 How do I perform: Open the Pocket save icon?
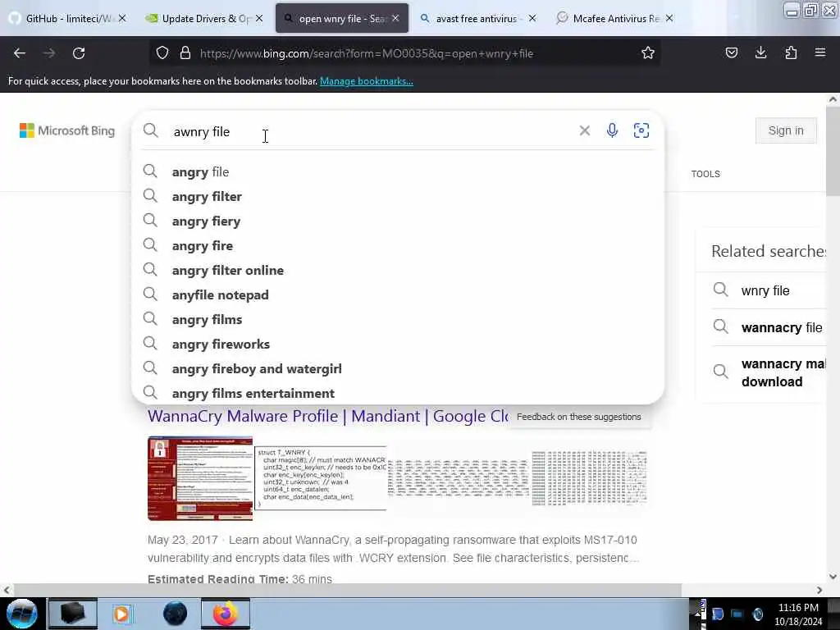point(731,52)
